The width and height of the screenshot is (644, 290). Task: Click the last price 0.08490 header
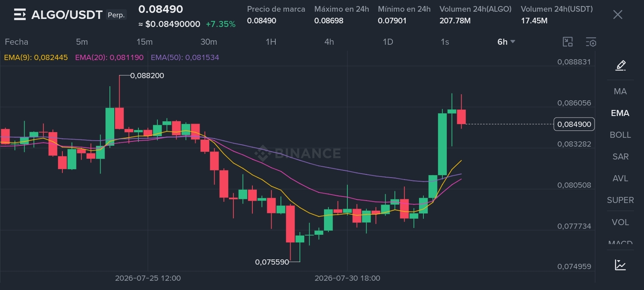(x=161, y=9)
